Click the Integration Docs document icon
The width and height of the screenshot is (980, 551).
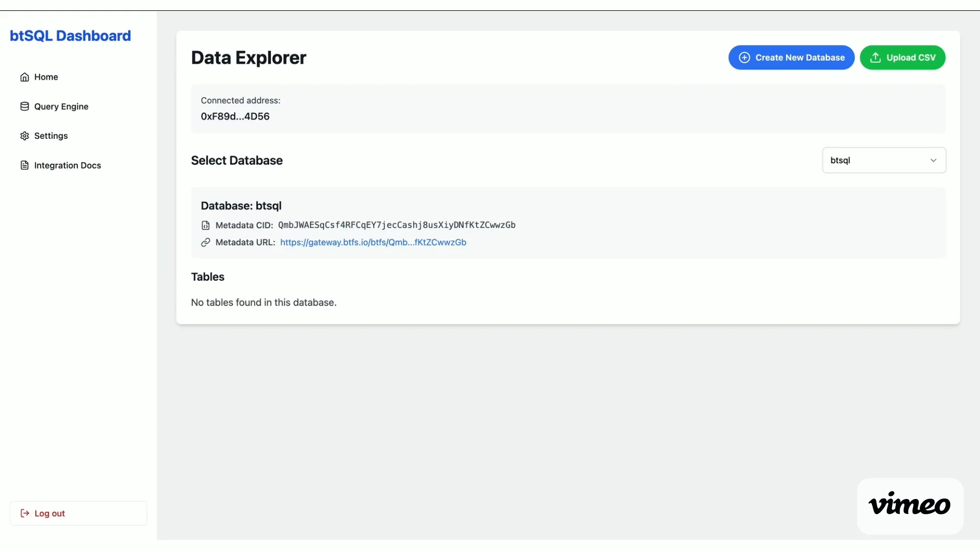[24, 165]
